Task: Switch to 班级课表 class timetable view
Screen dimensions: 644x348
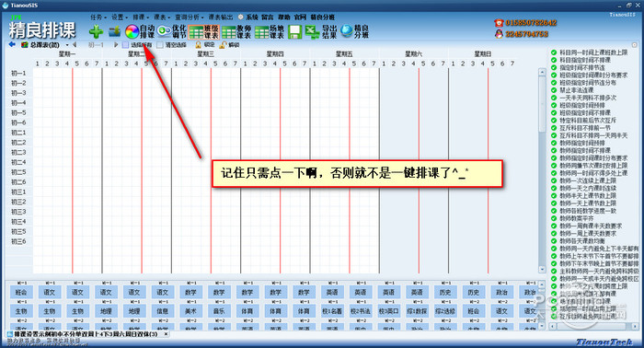Action: click(x=204, y=31)
